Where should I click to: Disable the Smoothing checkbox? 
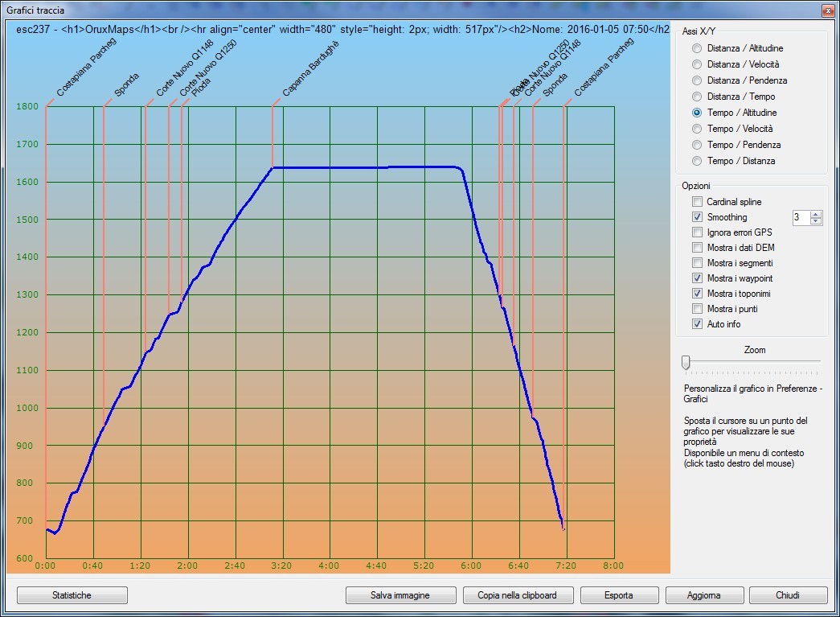point(698,217)
